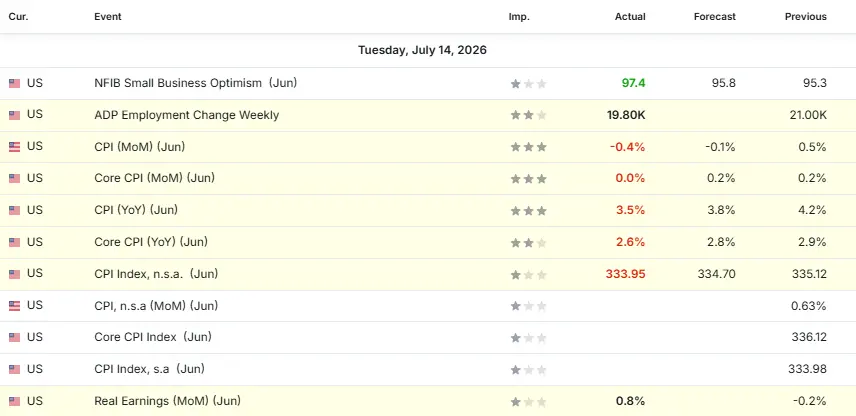Screen dimensions: 856x416
Task: Open CPI Index, s.a (Jun) event
Action: pyautogui.click(x=149, y=369)
